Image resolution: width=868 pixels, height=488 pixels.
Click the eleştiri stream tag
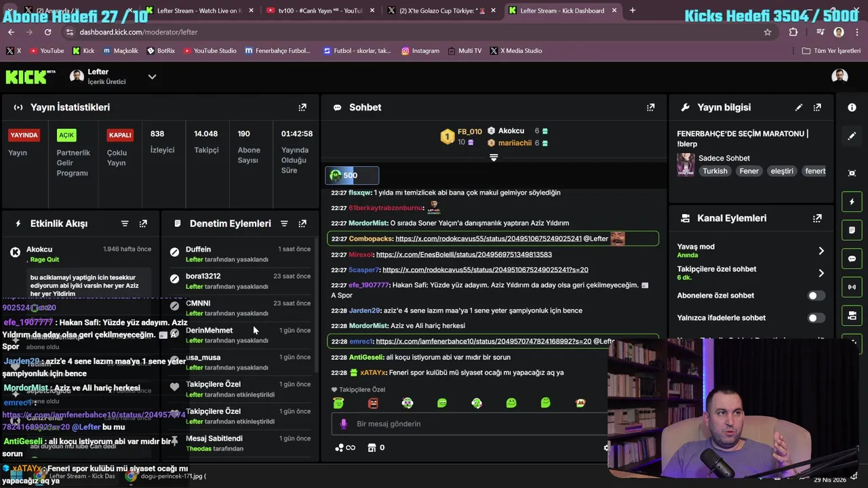pyautogui.click(x=782, y=171)
